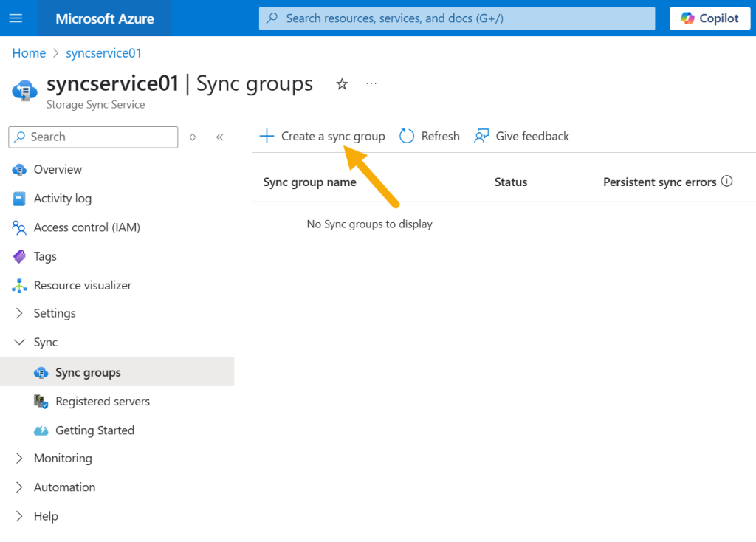Click the Sync groups cloud icon
The width and height of the screenshot is (756, 542).
tap(41, 373)
